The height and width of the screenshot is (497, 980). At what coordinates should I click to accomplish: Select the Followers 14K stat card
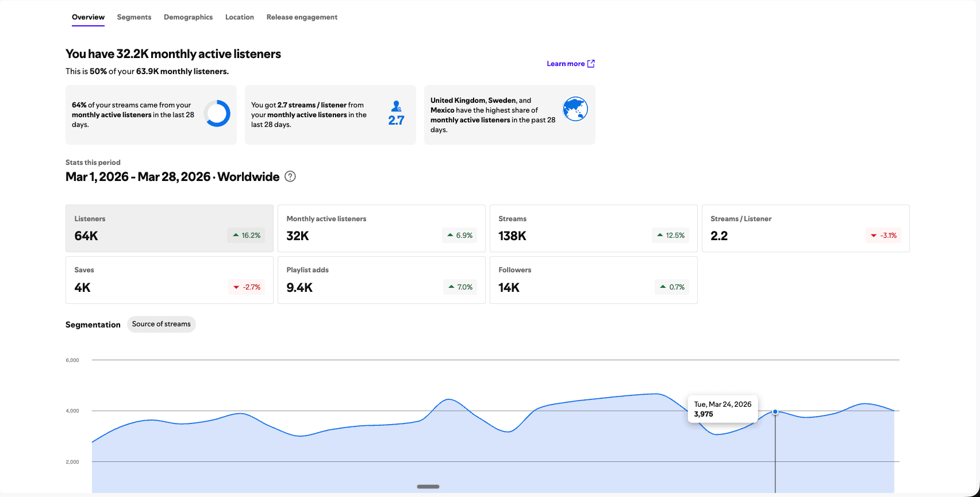pos(594,280)
